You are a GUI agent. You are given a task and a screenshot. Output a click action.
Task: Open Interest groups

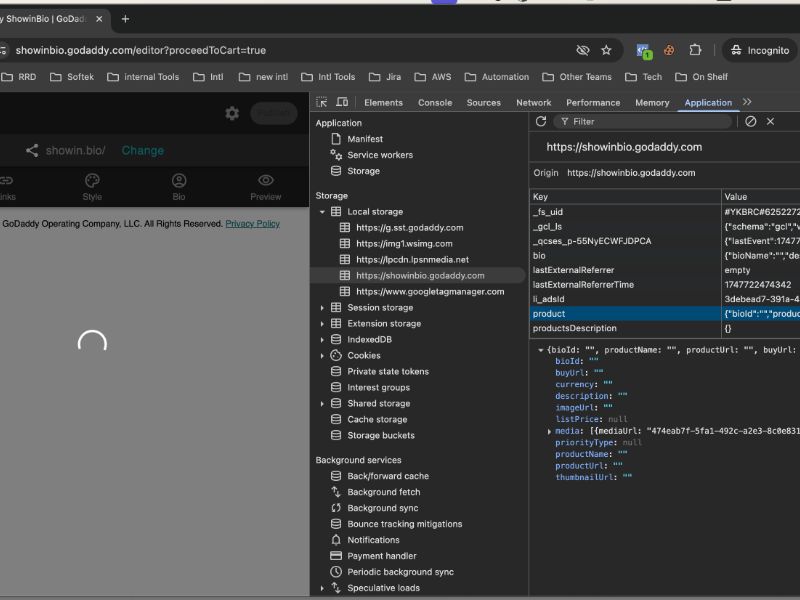tap(378, 387)
